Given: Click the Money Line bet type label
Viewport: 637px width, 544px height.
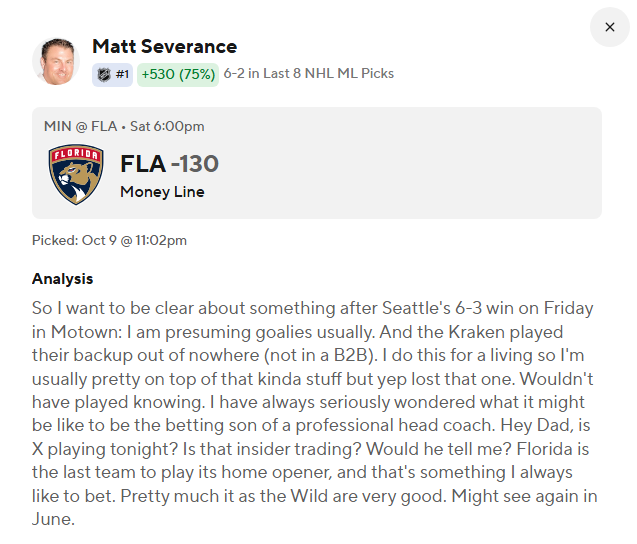Looking at the screenshot, I should (162, 192).
